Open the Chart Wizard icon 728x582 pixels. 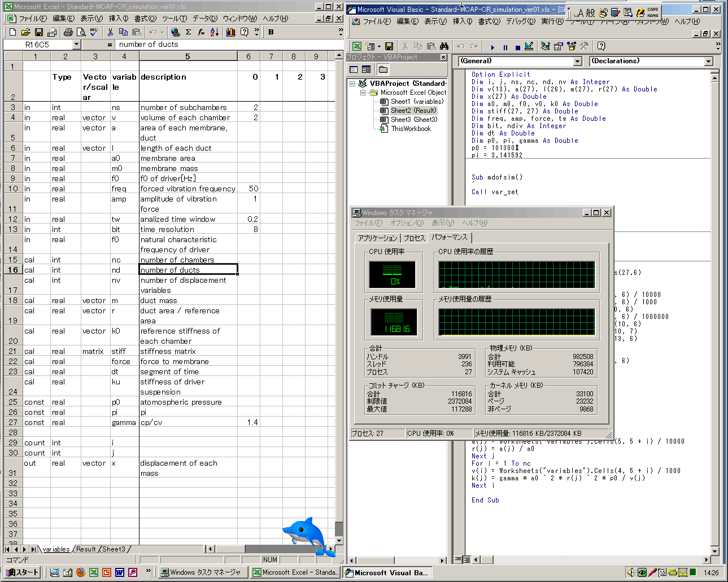click(231, 32)
